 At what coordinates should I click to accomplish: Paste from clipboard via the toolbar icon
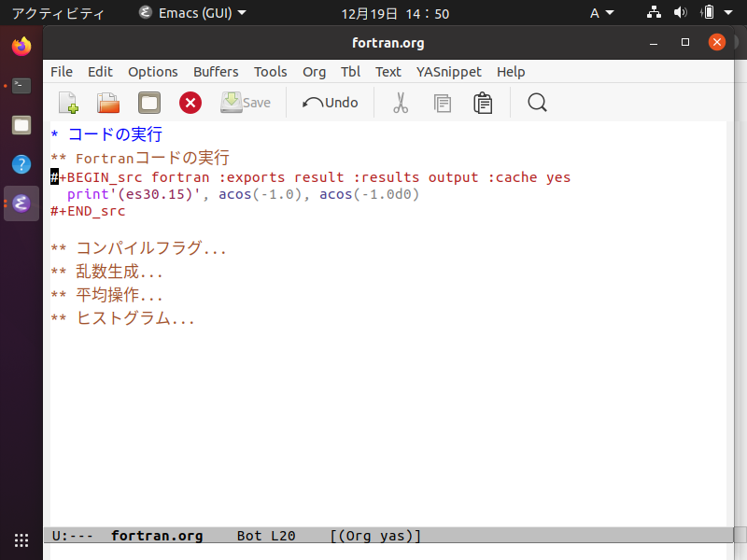pyautogui.click(x=483, y=103)
